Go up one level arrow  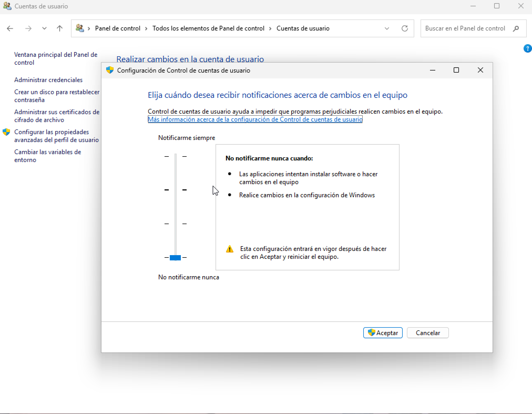point(60,28)
